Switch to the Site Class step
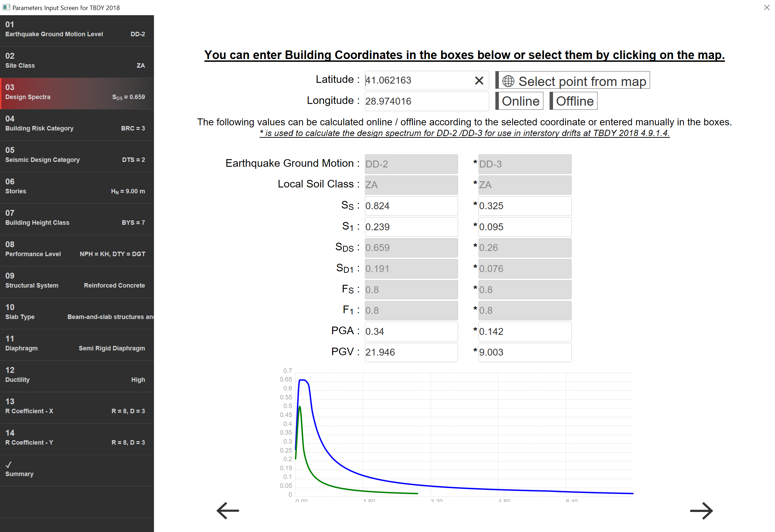The height and width of the screenshot is (532, 775). tap(77, 62)
